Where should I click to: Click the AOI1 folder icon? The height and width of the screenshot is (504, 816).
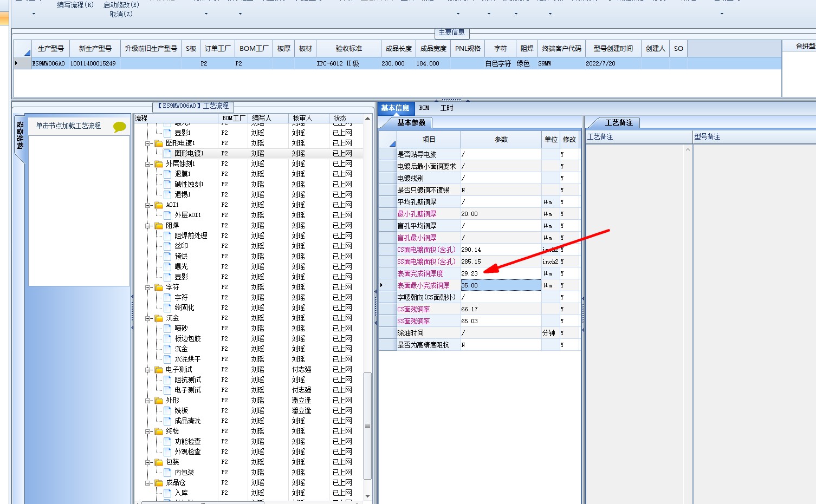(x=159, y=205)
